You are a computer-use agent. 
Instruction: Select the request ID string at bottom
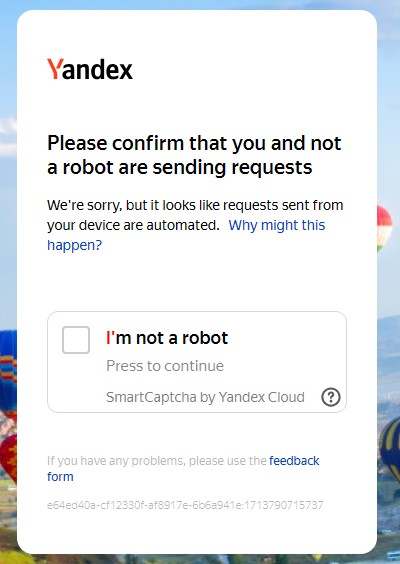click(185, 505)
